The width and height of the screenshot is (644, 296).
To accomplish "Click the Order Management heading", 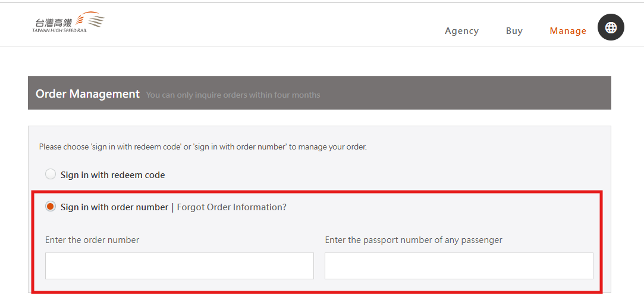I will point(87,94).
